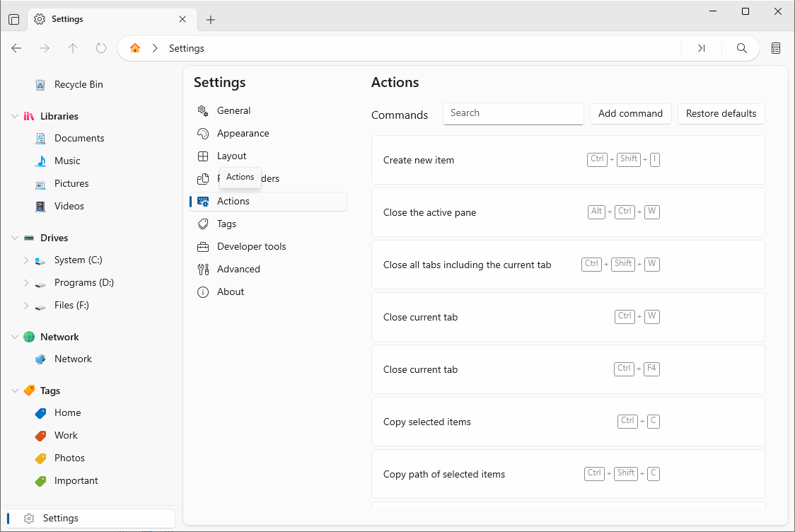
Task: Click the Advanced tools icon
Action: pyautogui.click(x=203, y=270)
